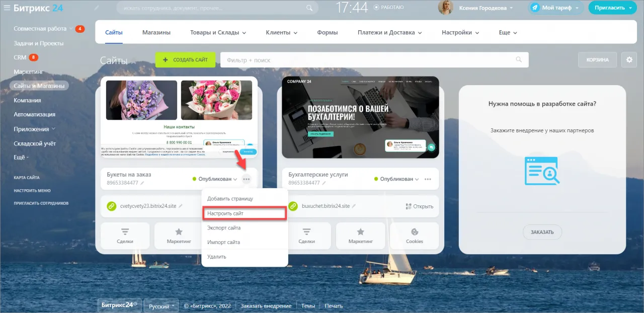The width and height of the screenshot is (644, 313).
Task: Open sites list settings gear
Action: coord(628,59)
